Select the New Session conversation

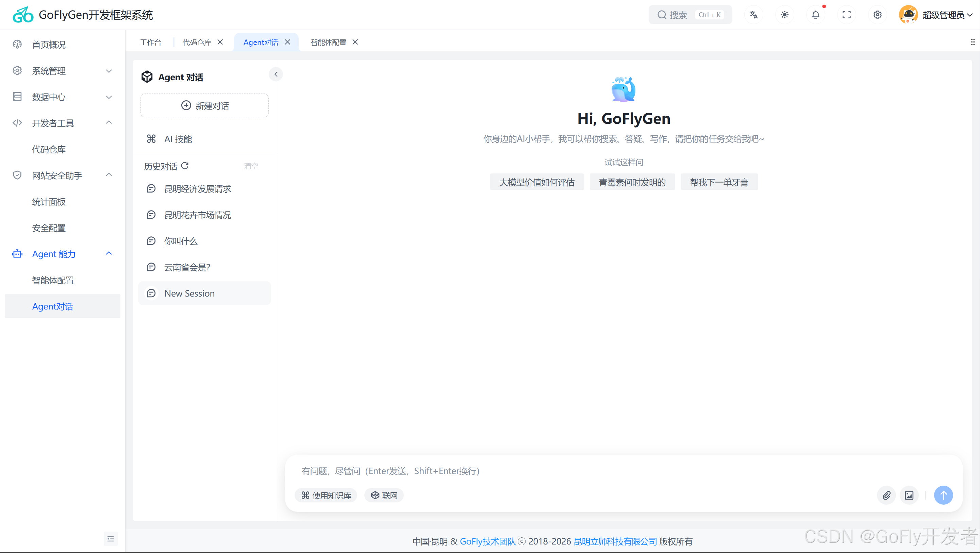(205, 293)
